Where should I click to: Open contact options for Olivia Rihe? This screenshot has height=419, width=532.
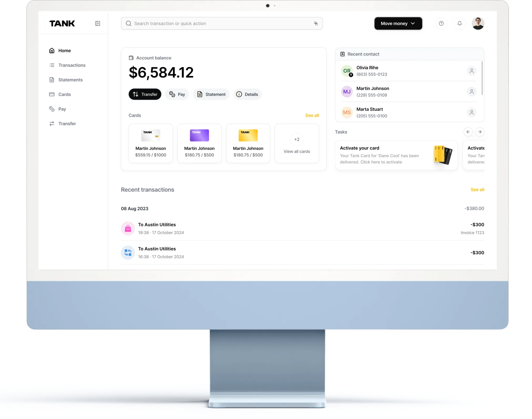pos(472,71)
